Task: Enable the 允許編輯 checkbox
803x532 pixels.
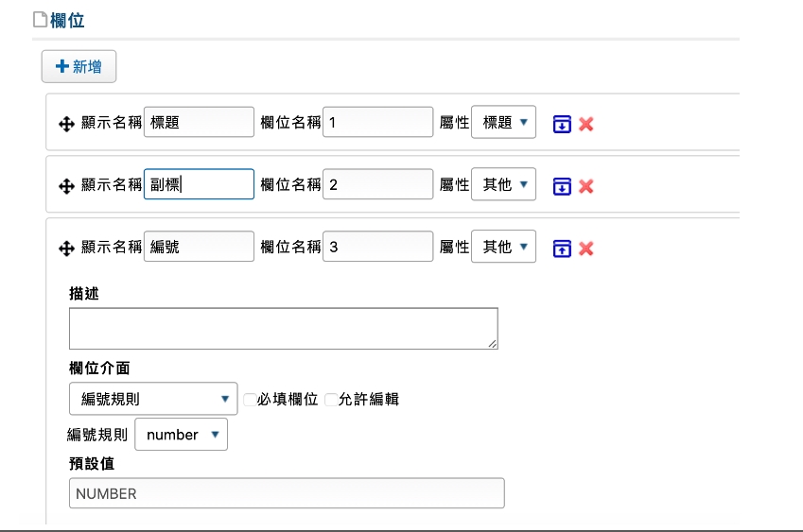Action: tap(331, 399)
